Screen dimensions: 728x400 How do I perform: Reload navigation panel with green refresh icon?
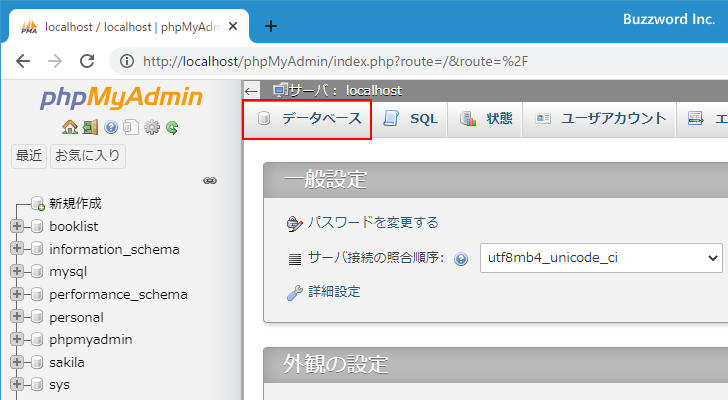point(172,127)
